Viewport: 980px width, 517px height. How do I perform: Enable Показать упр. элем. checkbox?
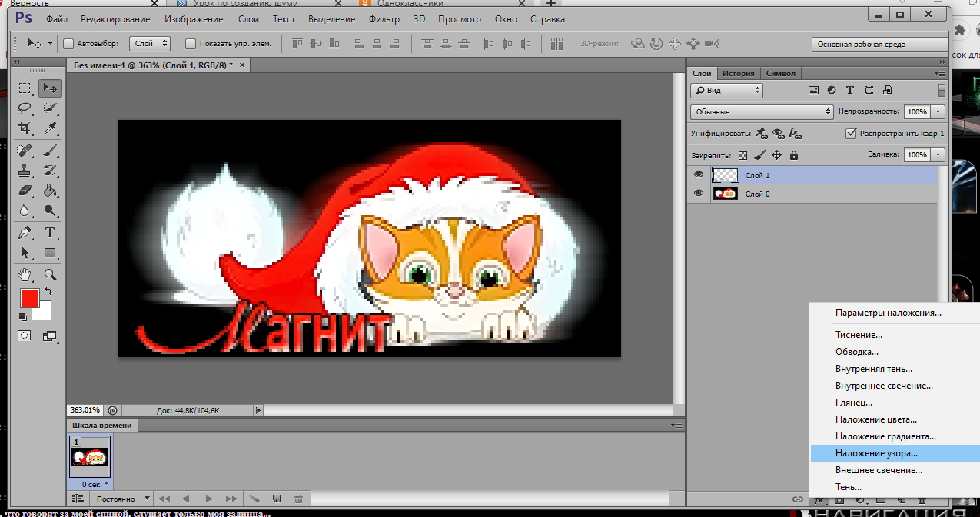coord(191,44)
